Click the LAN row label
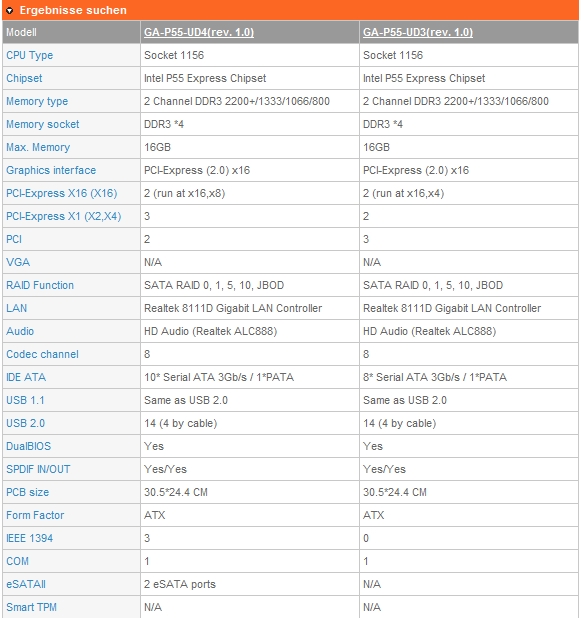The height and width of the screenshot is (618, 581). (17, 308)
